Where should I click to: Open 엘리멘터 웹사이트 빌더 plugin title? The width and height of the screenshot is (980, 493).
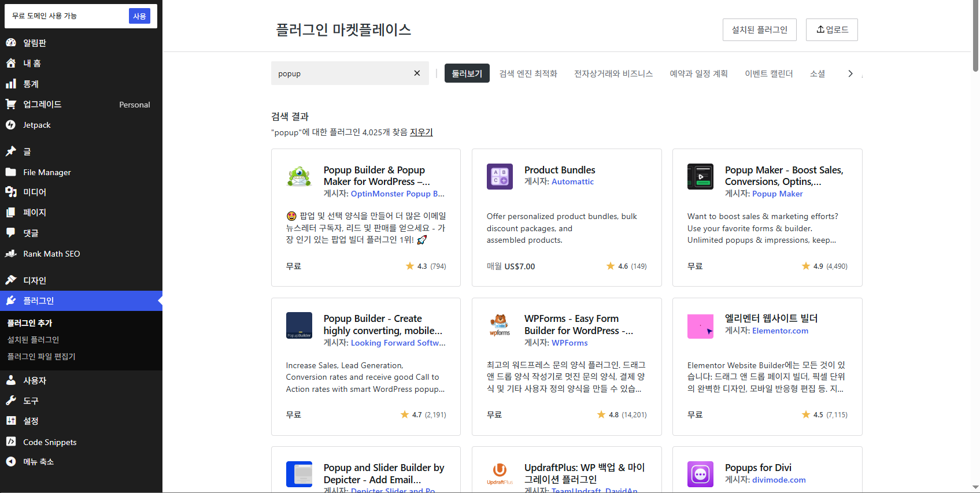(771, 318)
